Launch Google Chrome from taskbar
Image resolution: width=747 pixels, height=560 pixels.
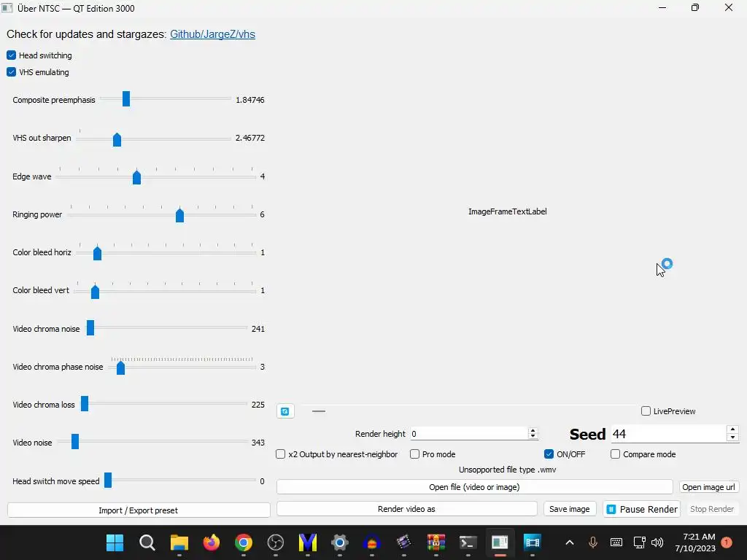(x=244, y=542)
